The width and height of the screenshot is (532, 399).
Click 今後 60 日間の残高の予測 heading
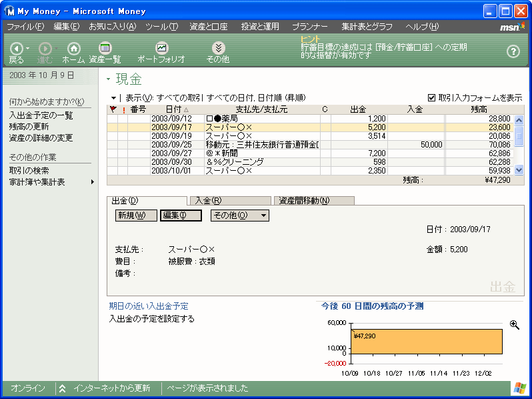372,306
